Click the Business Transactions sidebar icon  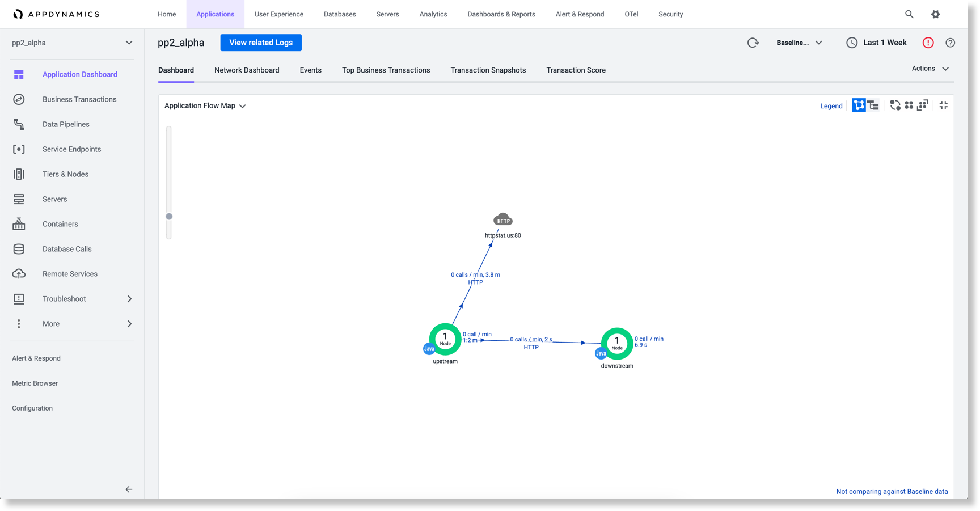pos(19,99)
